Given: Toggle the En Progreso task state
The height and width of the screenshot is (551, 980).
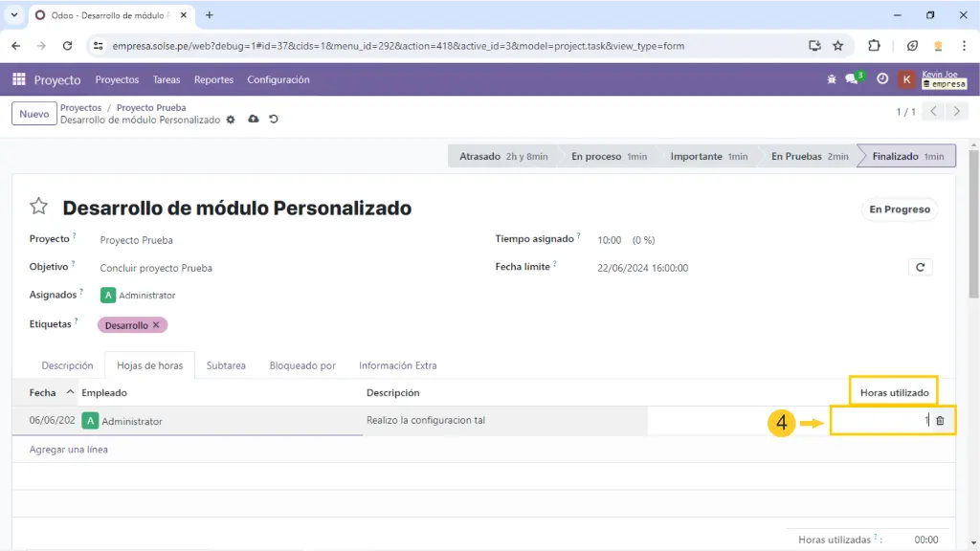Looking at the screenshot, I should coord(899,209).
